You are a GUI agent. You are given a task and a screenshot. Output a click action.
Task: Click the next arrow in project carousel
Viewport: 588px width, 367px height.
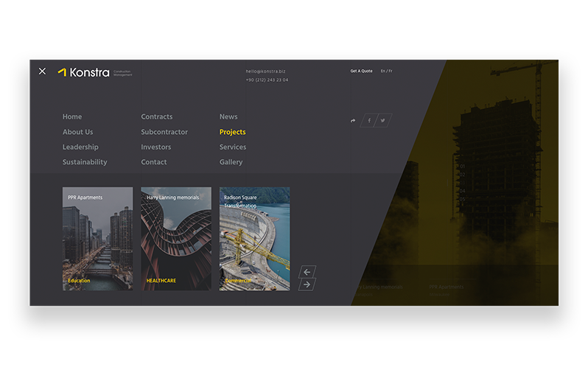click(307, 284)
